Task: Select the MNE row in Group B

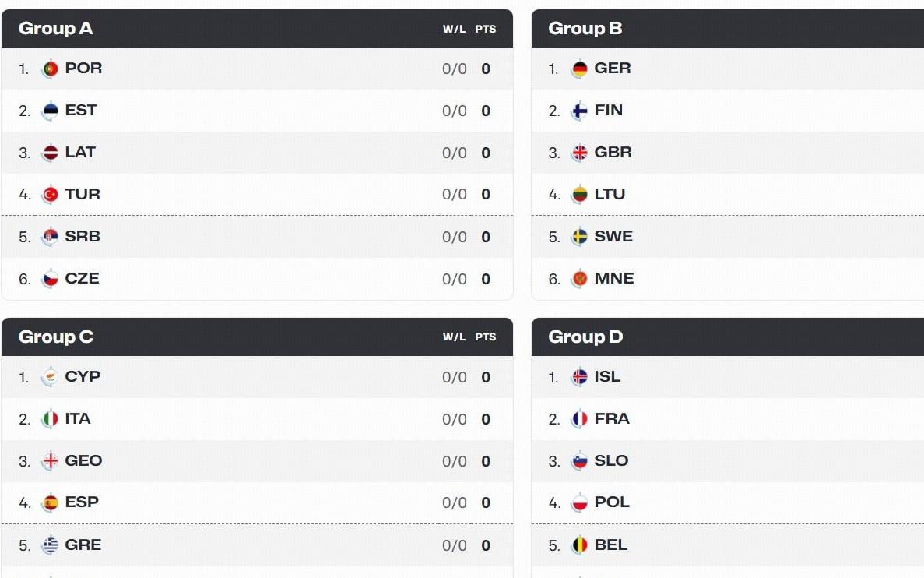Action: point(728,278)
